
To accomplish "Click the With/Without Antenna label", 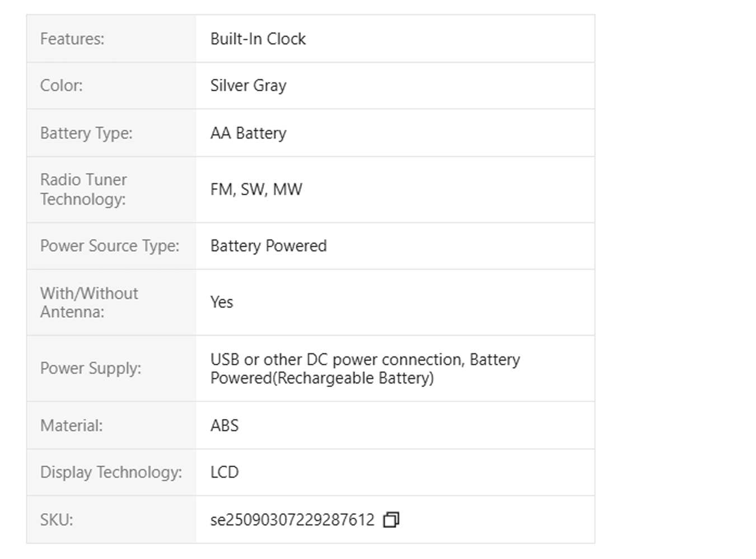I will pos(89,302).
